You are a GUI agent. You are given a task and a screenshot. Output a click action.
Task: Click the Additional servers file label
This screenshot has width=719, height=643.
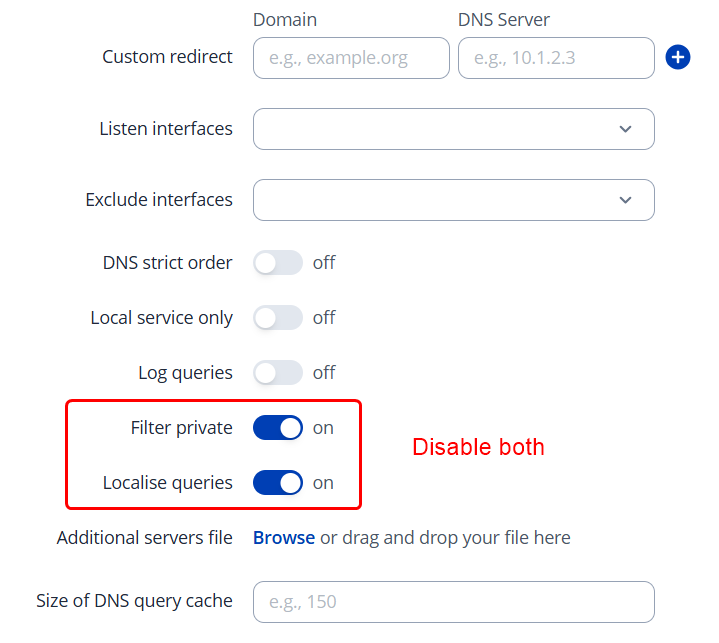tap(145, 538)
